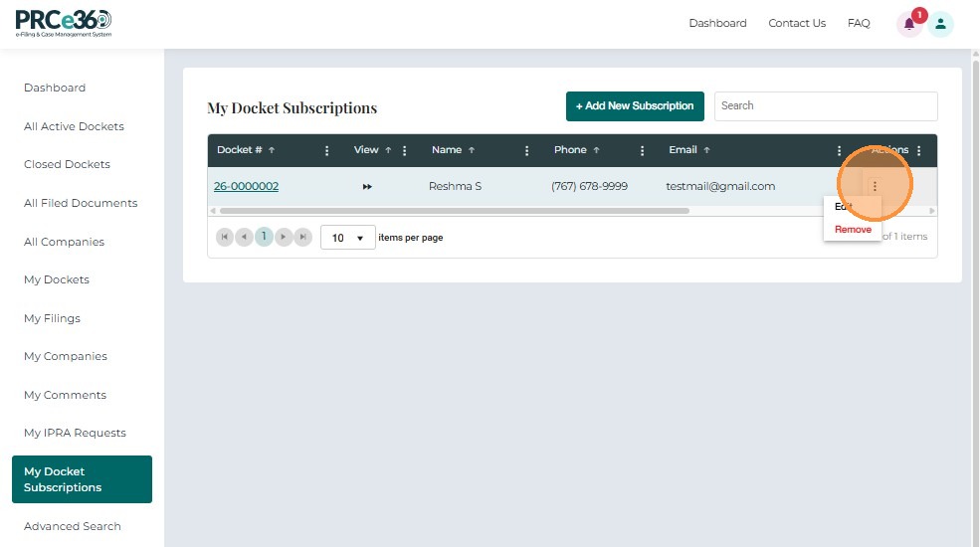
Task: Click the name cell Reshma S
Action: tap(455, 186)
